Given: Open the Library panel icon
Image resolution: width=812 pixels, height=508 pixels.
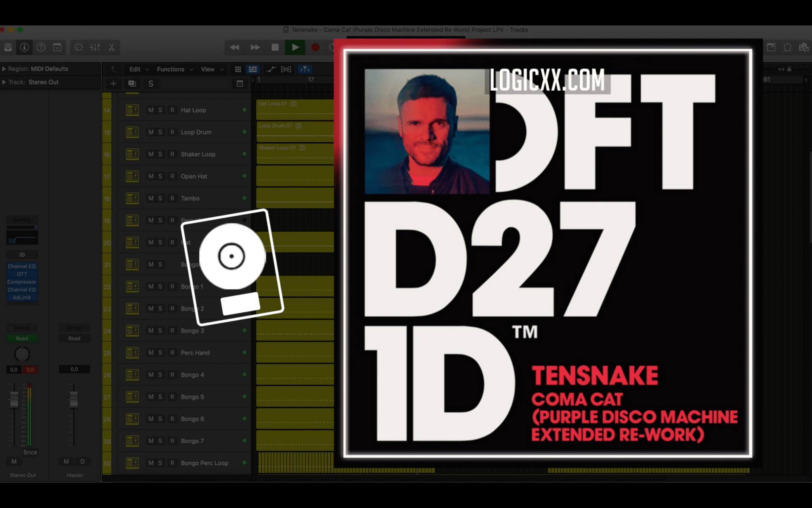Looking at the screenshot, I should pyautogui.click(x=8, y=48).
